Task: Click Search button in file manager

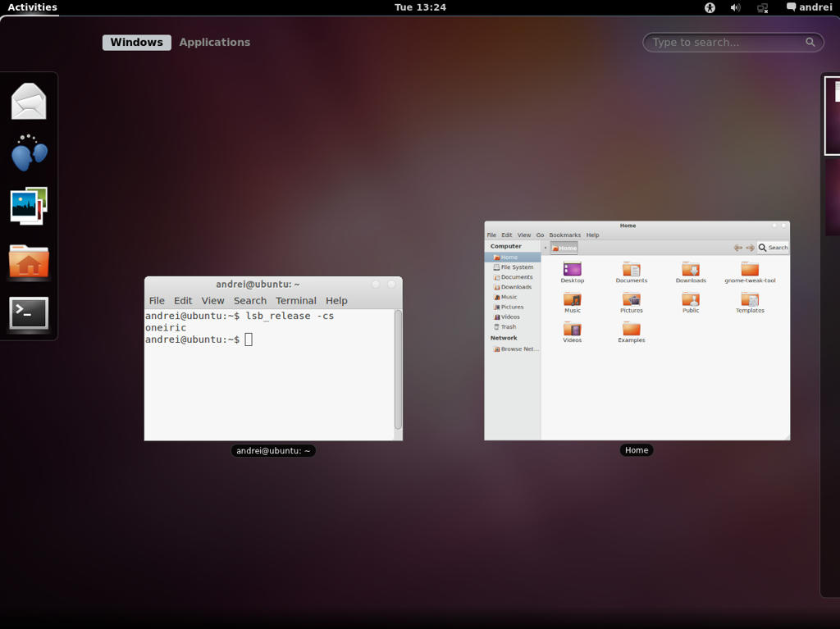Action: [x=773, y=248]
